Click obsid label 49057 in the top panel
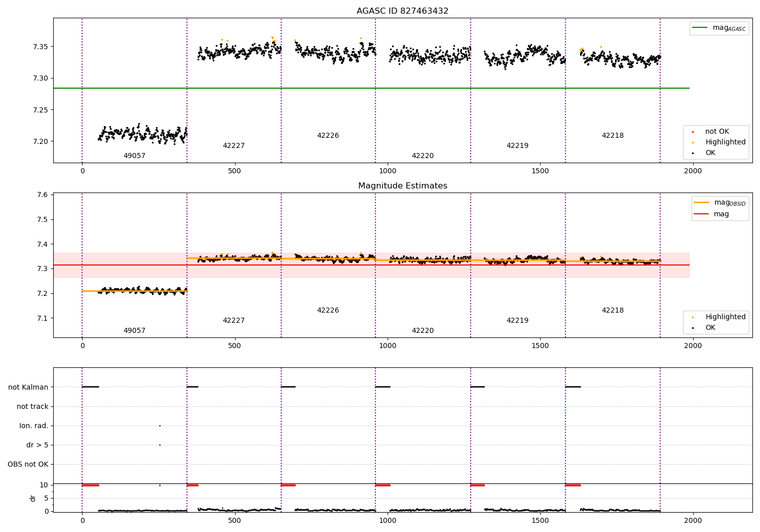 (x=134, y=156)
